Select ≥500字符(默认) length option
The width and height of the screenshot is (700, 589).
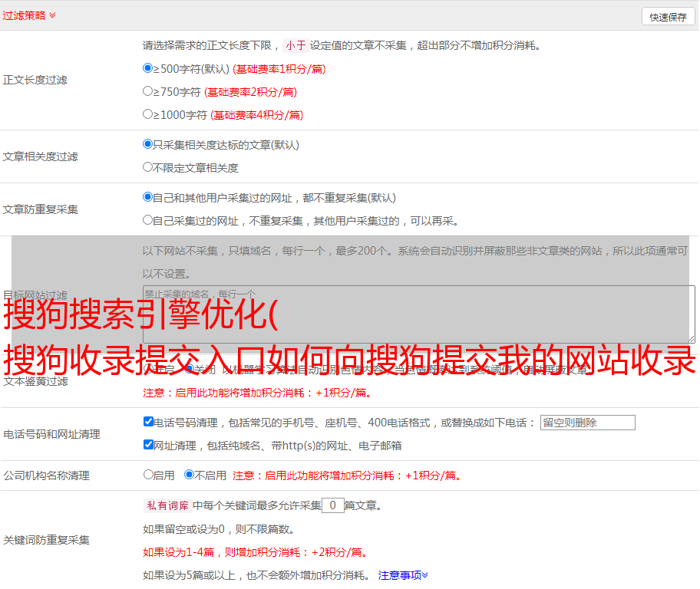147,68
